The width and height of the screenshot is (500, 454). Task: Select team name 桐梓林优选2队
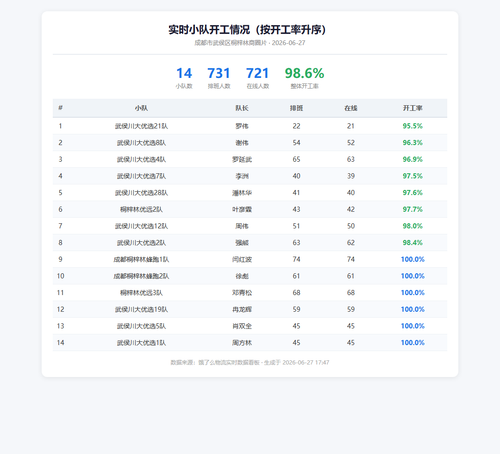[141, 209]
